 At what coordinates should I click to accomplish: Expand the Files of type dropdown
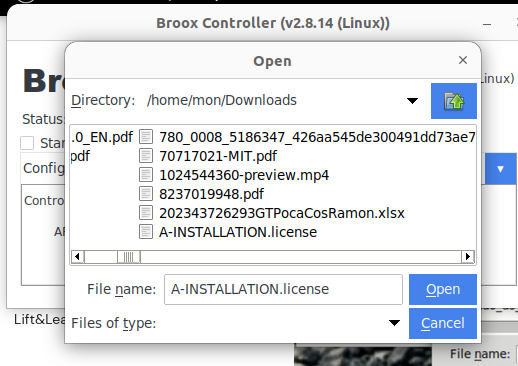click(394, 323)
